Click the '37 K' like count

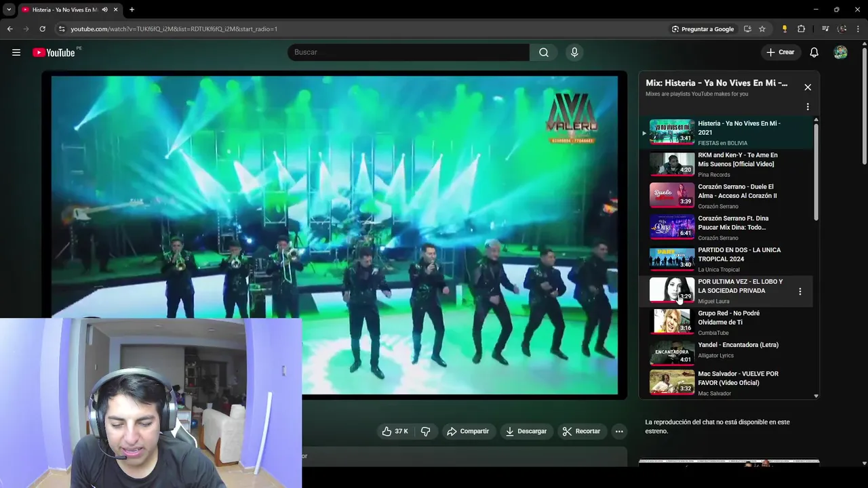[401, 431]
